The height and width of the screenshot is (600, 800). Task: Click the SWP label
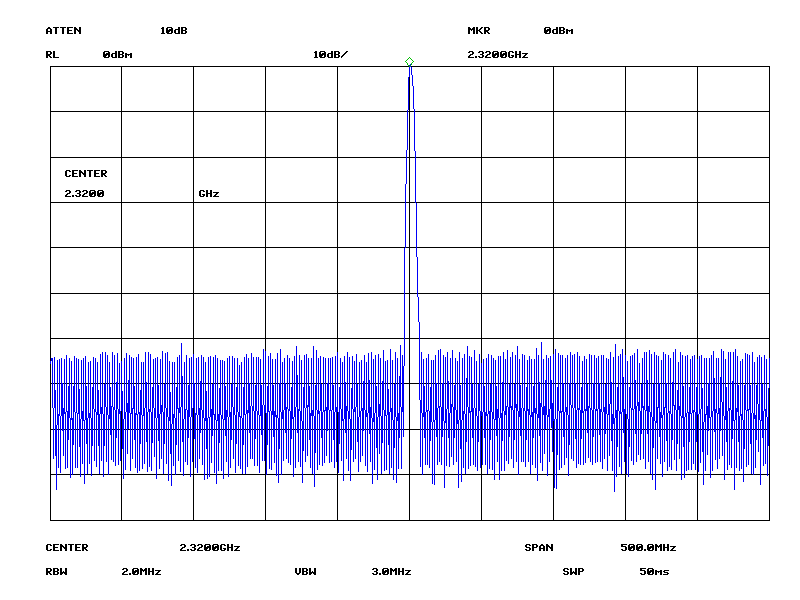click(x=573, y=571)
